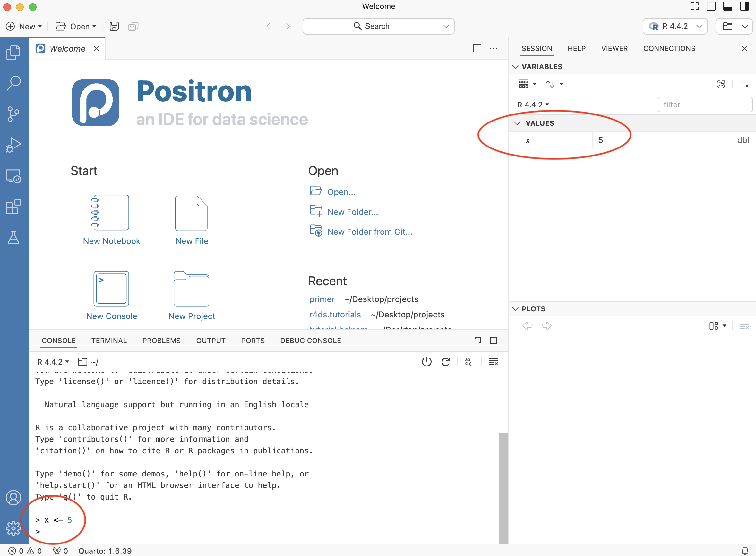The height and width of the screenshot is (556, 756).
Task: Open Accounts menu in activity bar
Action: pos(13,498)
